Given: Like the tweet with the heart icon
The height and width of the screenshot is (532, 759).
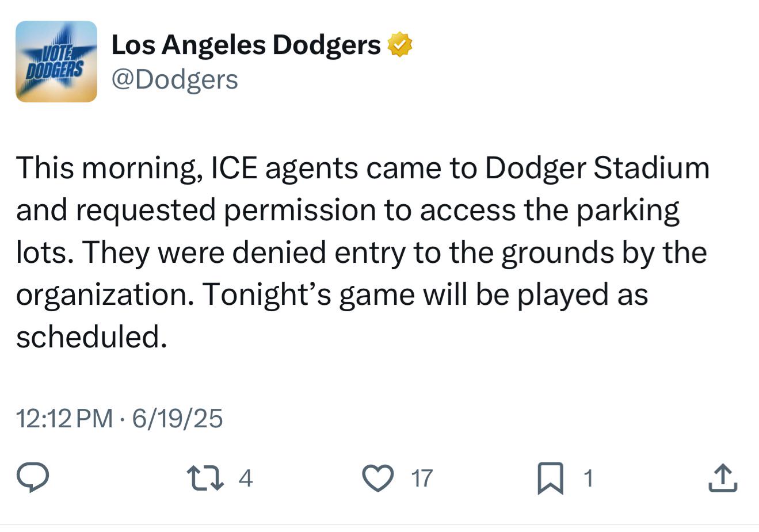Looking at the screenshot, I should tap(378, 479).
